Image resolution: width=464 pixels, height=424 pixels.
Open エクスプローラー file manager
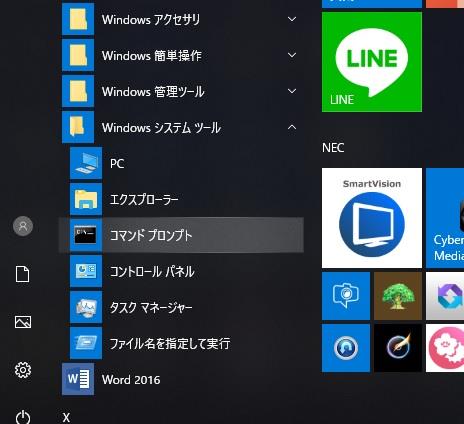(x=181, y=199)
